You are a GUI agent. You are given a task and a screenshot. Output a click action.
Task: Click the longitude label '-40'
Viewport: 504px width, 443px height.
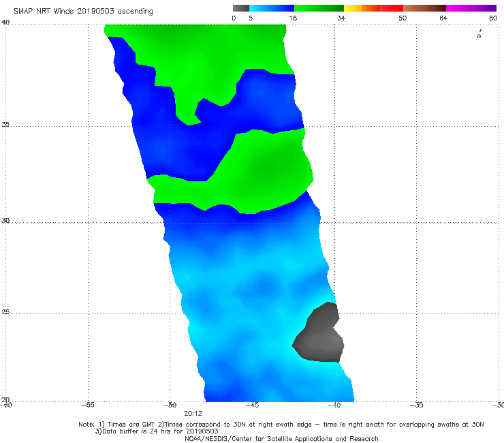pyautogui.click(x=334, y=405)
